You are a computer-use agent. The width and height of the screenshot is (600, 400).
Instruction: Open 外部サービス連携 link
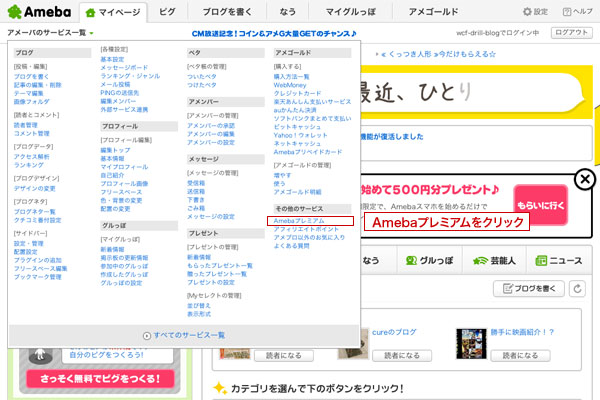click(124, 110)
